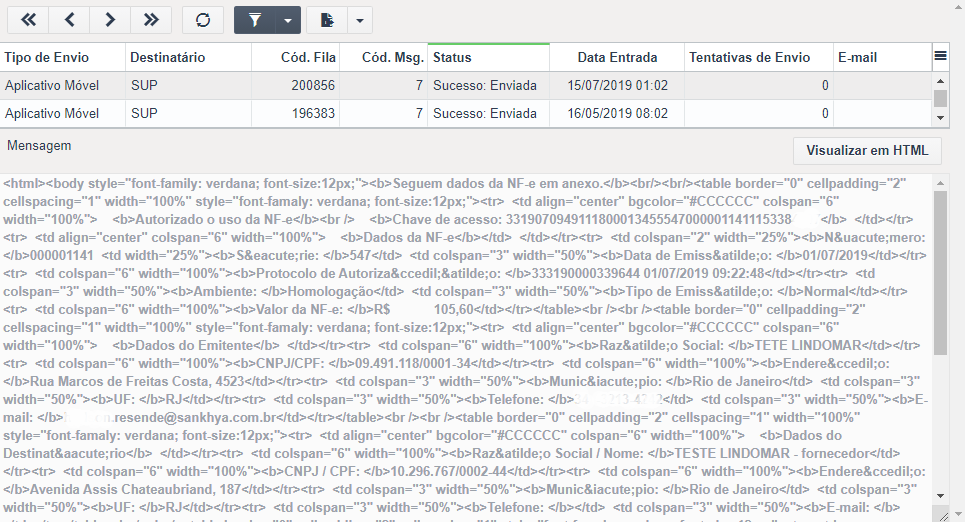
Task: Select row with Cód. Fila 200856
Action: [x=466, y=86]
